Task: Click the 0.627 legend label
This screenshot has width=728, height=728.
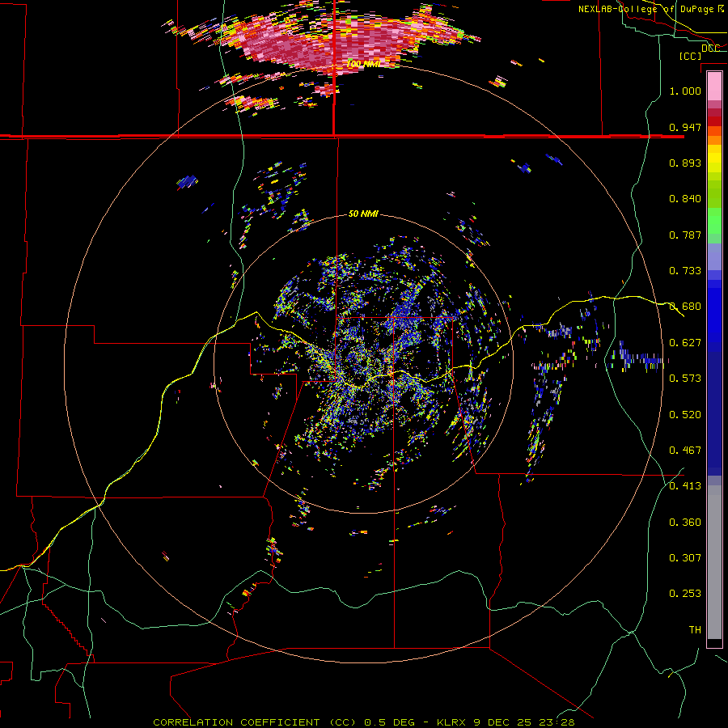Action: tap(685, 343)
